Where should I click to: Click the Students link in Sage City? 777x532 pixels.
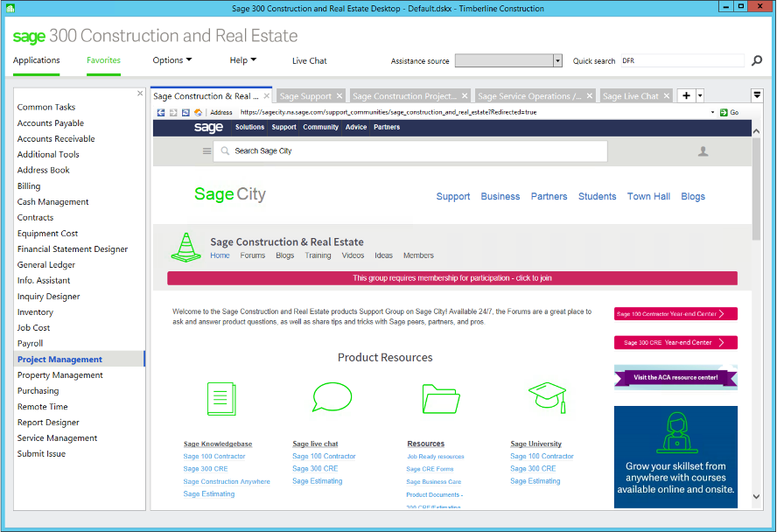point(597,196)
